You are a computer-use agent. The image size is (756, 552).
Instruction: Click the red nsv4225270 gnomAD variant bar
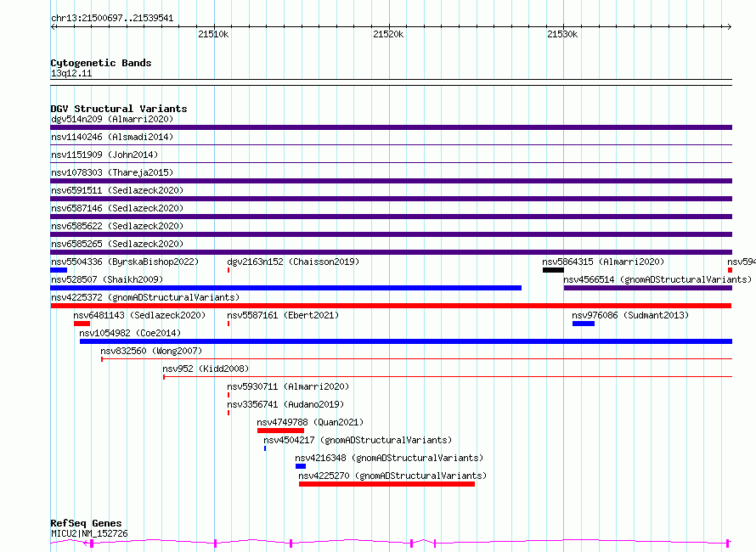tap(386, 484)
